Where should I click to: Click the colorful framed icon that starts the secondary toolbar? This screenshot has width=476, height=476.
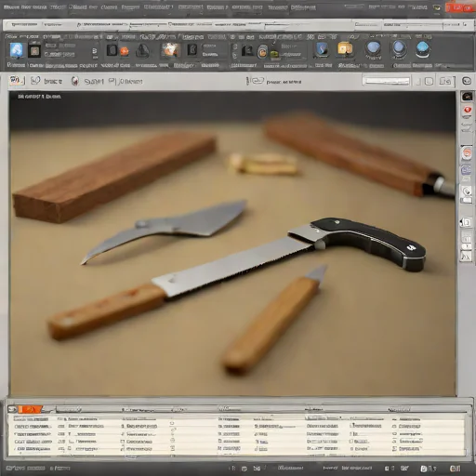tap(17, 81)
